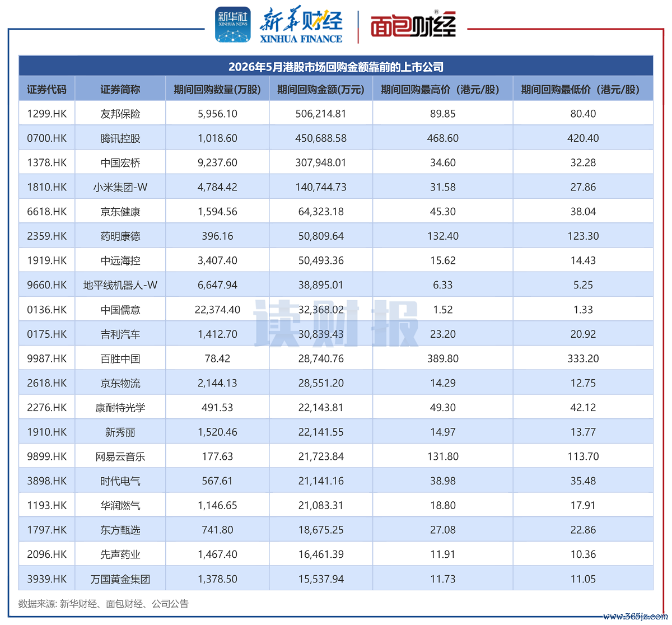The image size is (672, 625).
Task: Select highest price 27.08
Action: click(443, 530)
